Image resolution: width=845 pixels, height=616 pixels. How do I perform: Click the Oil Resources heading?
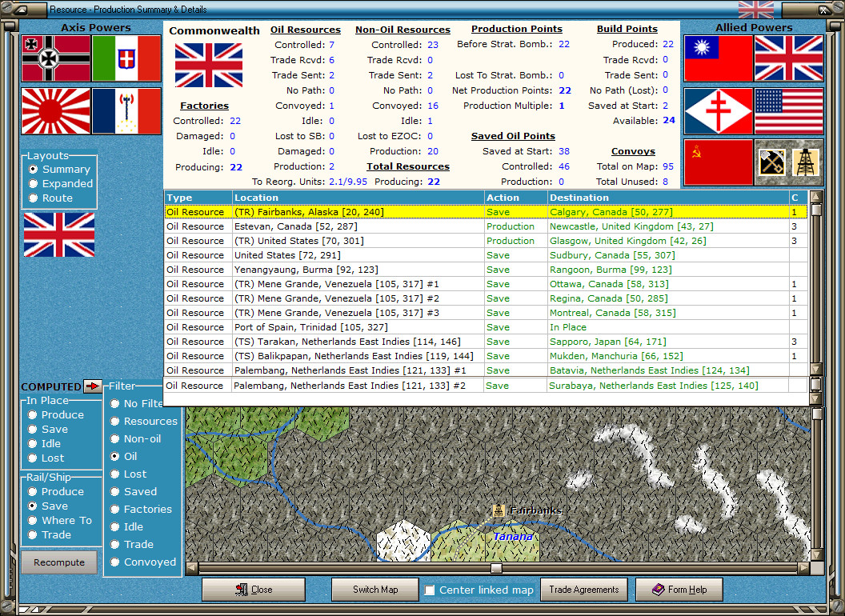pos(306,30)
